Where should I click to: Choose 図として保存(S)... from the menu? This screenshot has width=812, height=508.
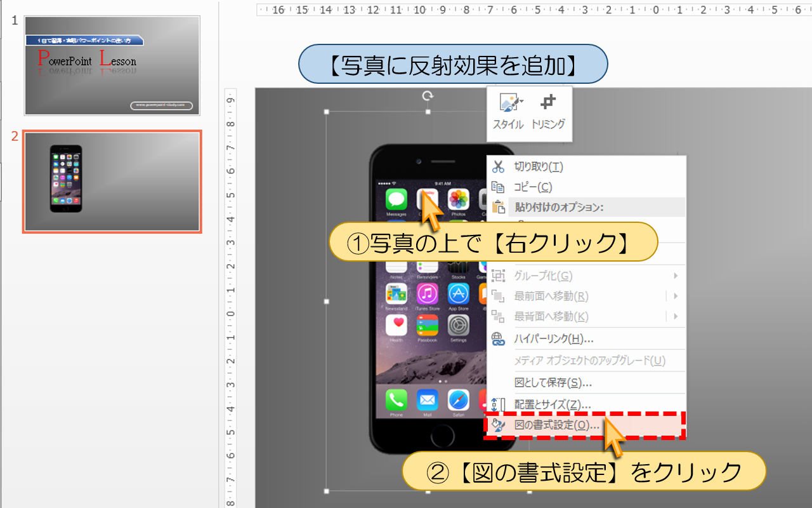[x=586, y=383]
